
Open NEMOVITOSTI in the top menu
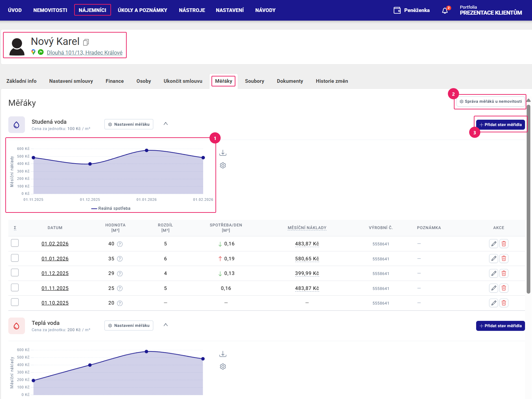50,10
